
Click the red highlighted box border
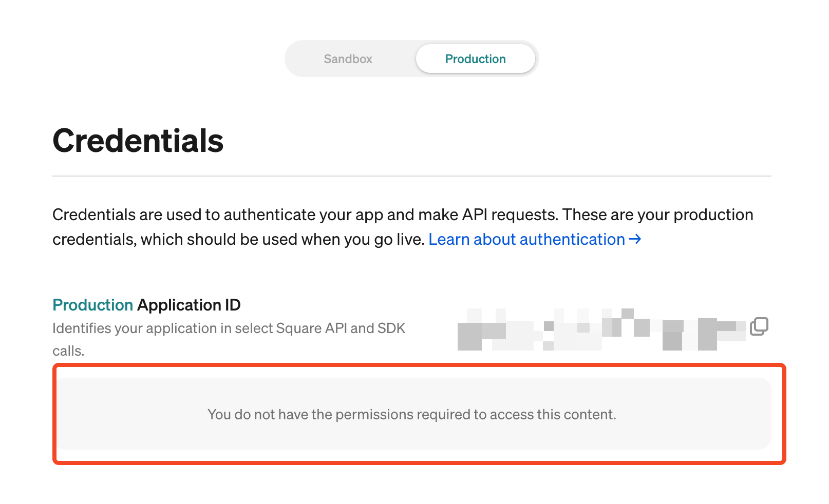pos(419,365)
